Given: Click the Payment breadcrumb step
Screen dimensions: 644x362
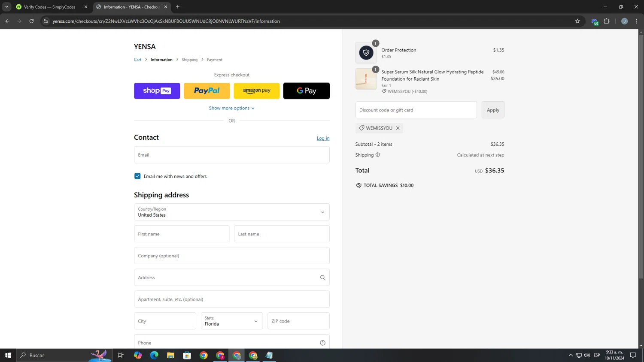Looking at the screenshot, I should coord(215,60).
